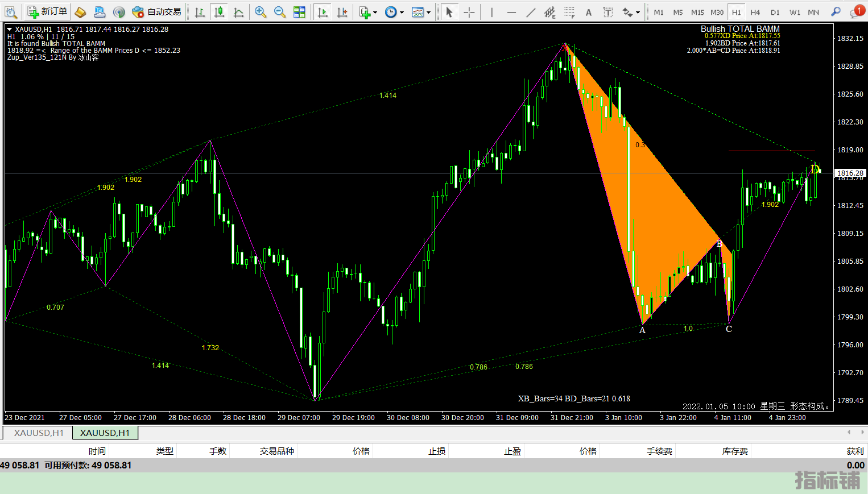This screenshot has height=494, width=868.
Task: Toggle chart auto scroll to latest bar
Action: [x=323, y=12]
